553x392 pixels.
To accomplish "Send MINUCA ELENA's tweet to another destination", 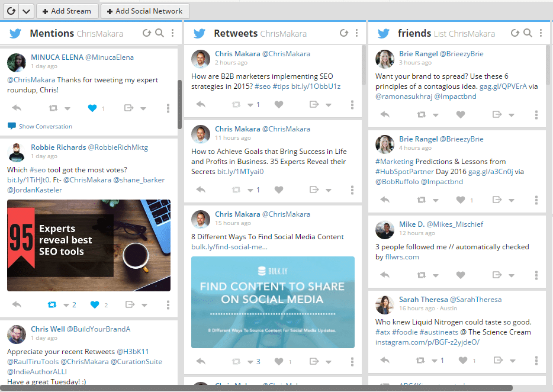I will click(128, 108).
